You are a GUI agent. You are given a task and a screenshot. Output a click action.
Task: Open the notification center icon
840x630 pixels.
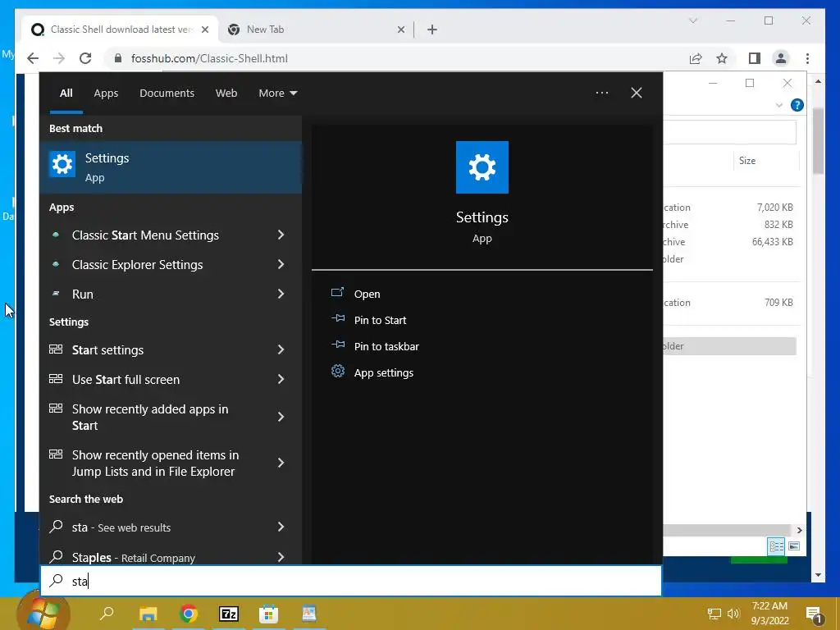tap(814, 614)
